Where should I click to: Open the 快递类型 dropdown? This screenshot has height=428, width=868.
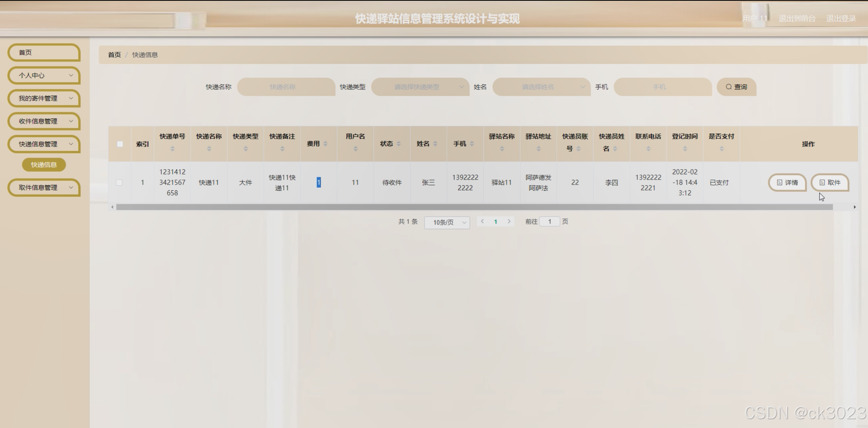(x=420, y=87)
